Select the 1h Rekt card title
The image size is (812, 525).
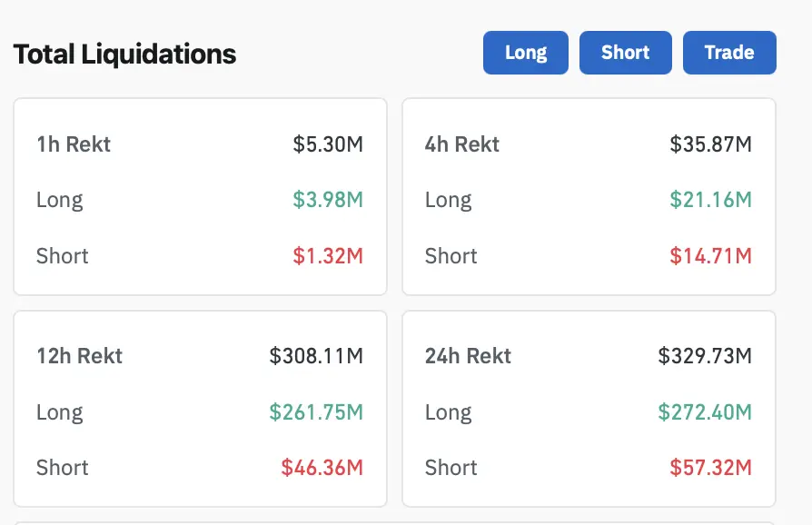coord(74,144)
